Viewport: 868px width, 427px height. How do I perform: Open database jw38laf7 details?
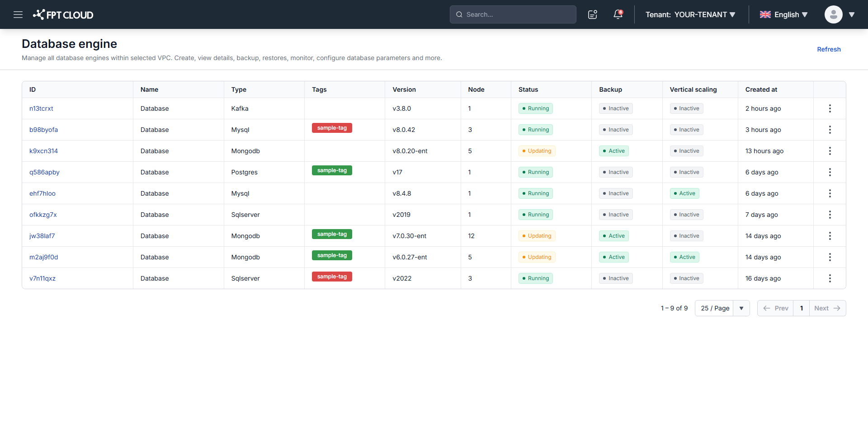[x=42, y=236]
